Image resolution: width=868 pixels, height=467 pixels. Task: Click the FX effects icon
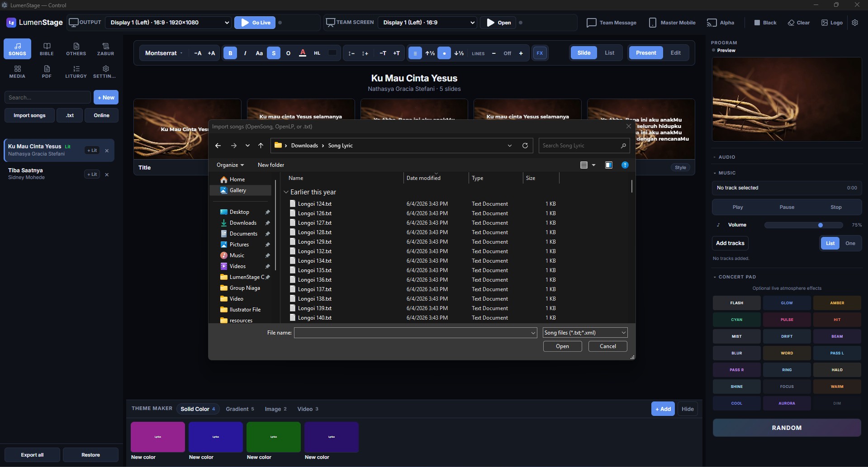540,53
